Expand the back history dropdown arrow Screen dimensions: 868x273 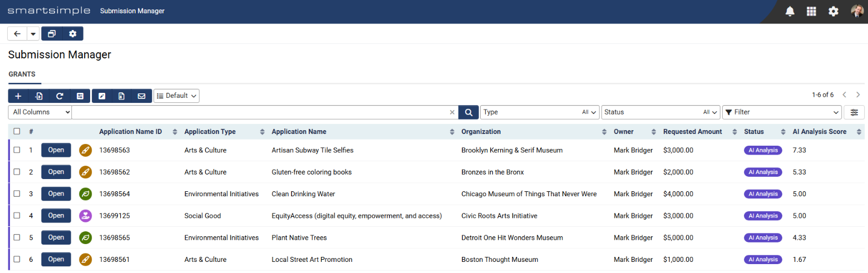(33, 34)
